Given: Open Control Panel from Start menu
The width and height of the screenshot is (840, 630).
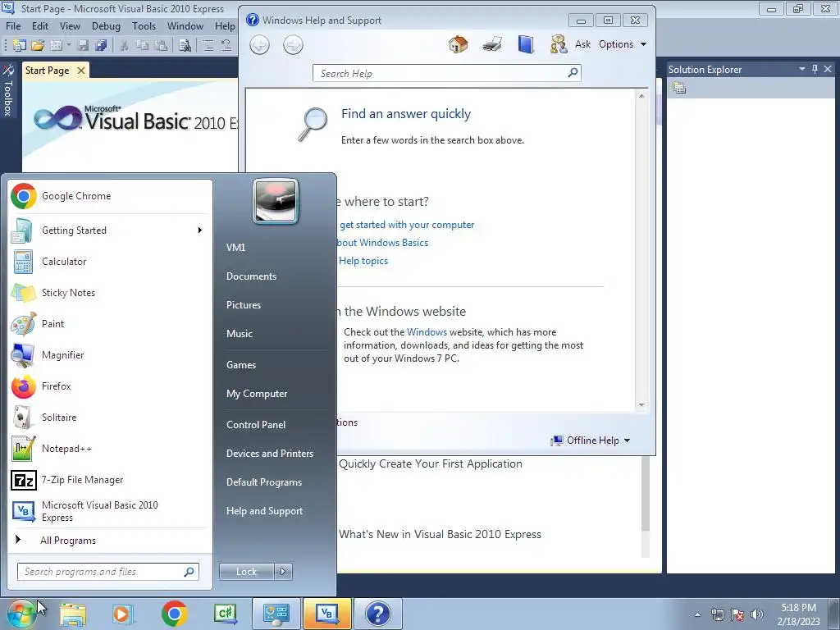Looking at the screenshot, I should click(256, 425).
